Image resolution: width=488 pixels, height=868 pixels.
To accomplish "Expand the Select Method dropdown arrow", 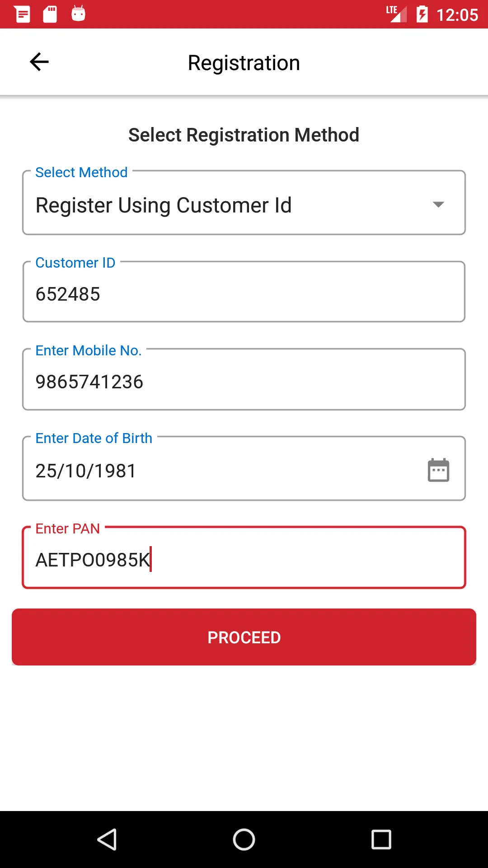I will 438,205.
